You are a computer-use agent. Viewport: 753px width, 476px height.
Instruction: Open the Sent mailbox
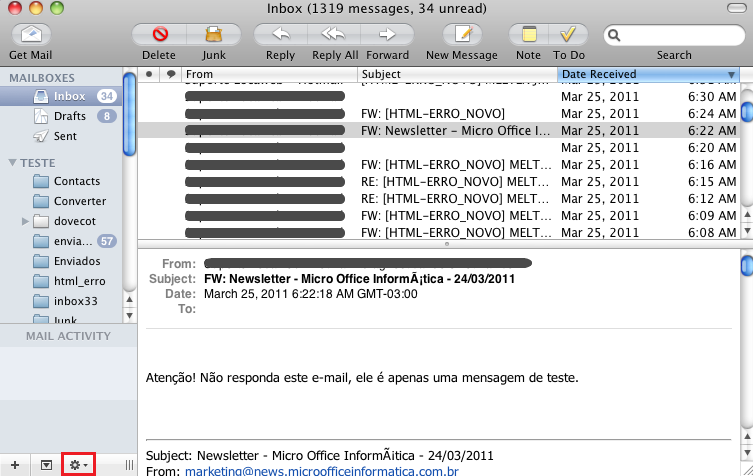tap(61, 136)
